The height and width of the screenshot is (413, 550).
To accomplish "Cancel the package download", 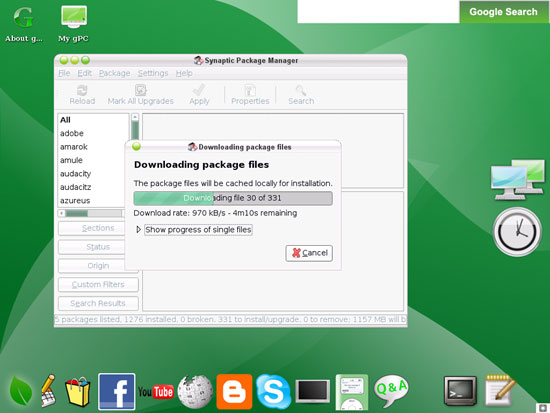I will point(309,253).
